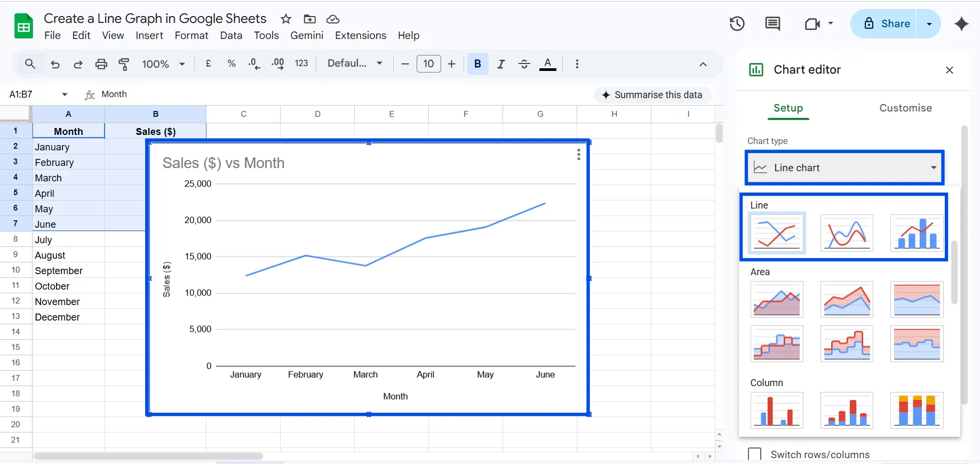
Task: Expand the zoom 100% dropdown
Action: (163, 64)
